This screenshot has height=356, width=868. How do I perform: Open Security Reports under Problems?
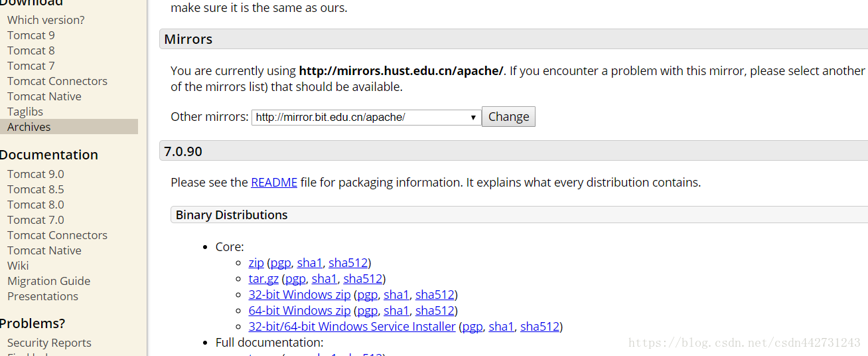point(49,343)
